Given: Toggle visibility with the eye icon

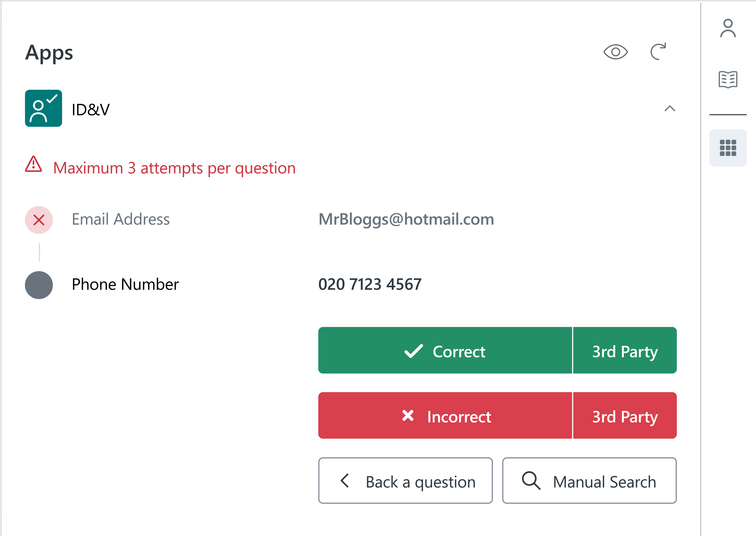Looking at the screenshot, I should click(x=615, y=52).
